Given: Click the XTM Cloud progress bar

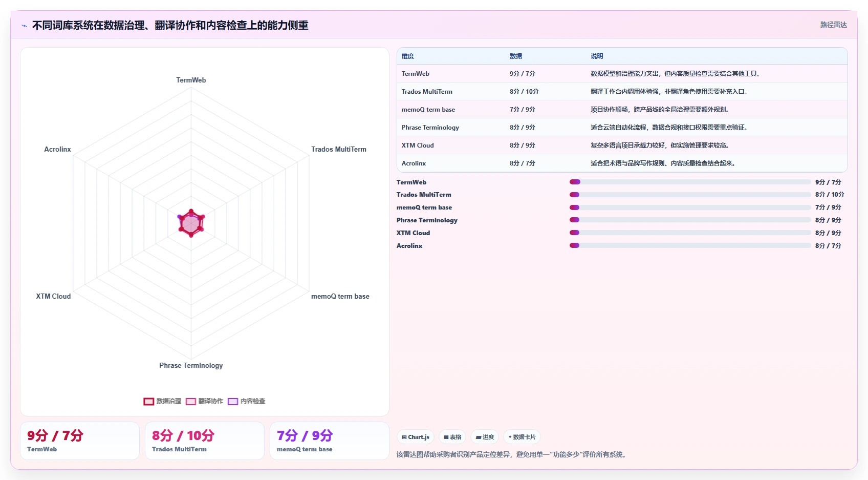Looking at the screenshot, I should [690, 233].
